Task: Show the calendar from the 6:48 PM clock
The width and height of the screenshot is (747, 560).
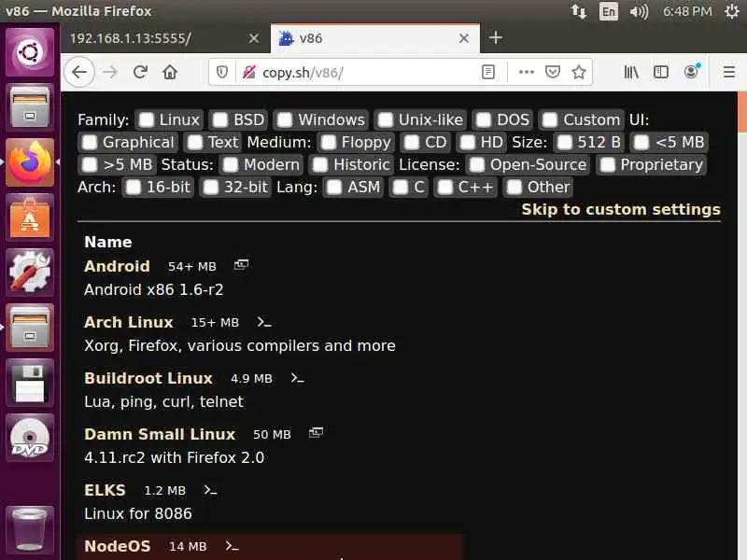Action: pyautogui.click(x=687, y=11)
